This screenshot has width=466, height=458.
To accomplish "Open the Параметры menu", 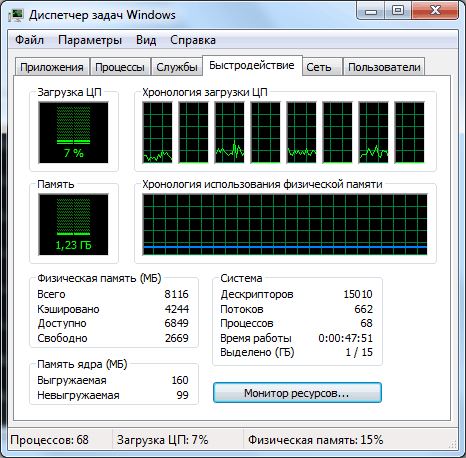I will (x=90, y=40).
